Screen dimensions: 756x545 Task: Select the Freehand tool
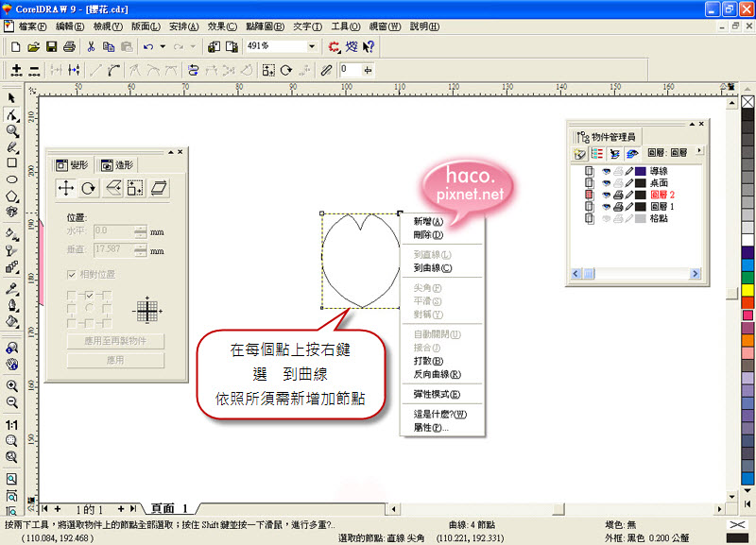coord(11,147)
